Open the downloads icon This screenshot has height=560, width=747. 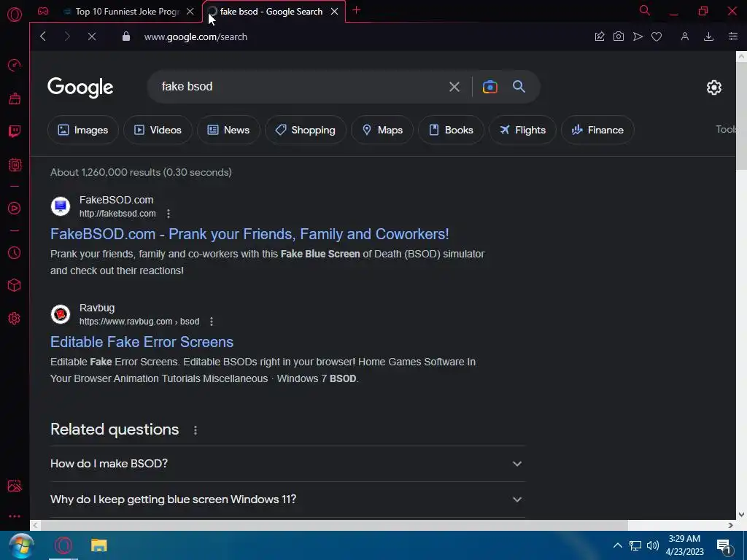[x=708, y=36]
